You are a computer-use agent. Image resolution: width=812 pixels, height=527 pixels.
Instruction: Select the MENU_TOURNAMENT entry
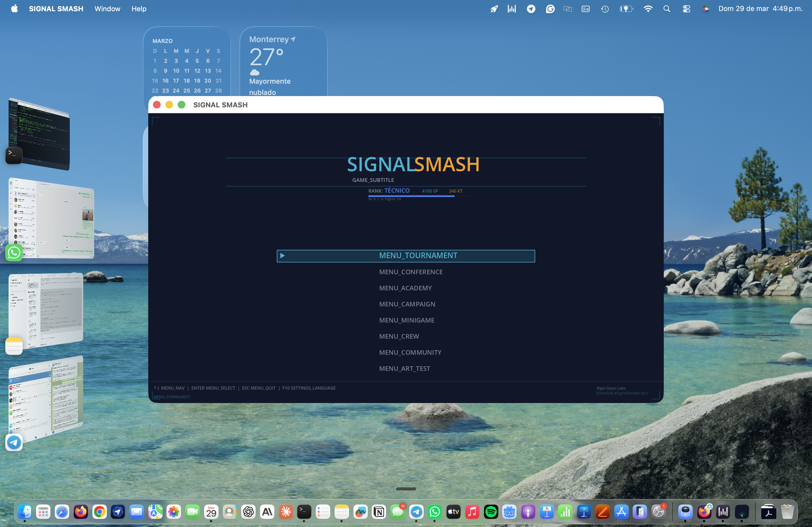tap(406, 256)
